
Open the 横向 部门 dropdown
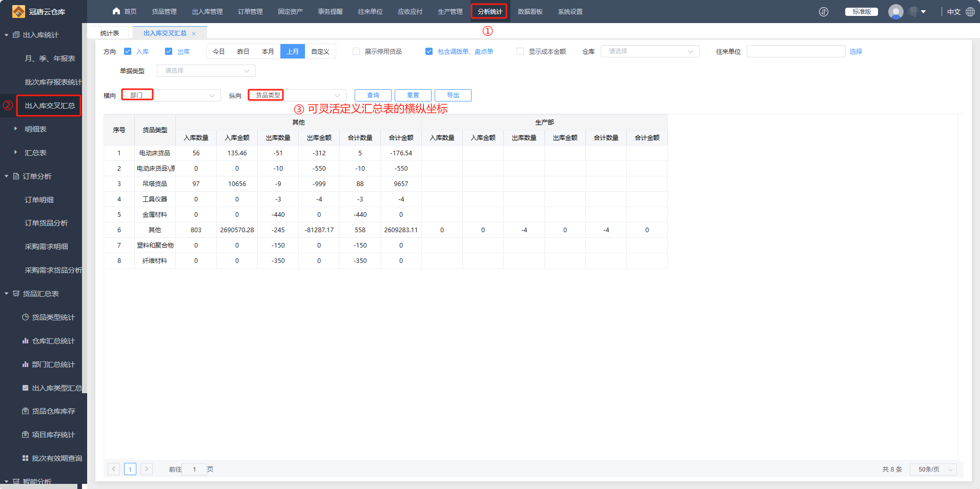pyautogui.click(x=171, y=95)
